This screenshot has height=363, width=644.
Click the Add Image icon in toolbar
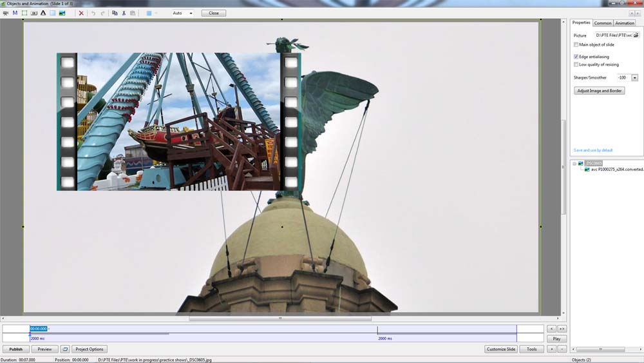coord(62,13)
